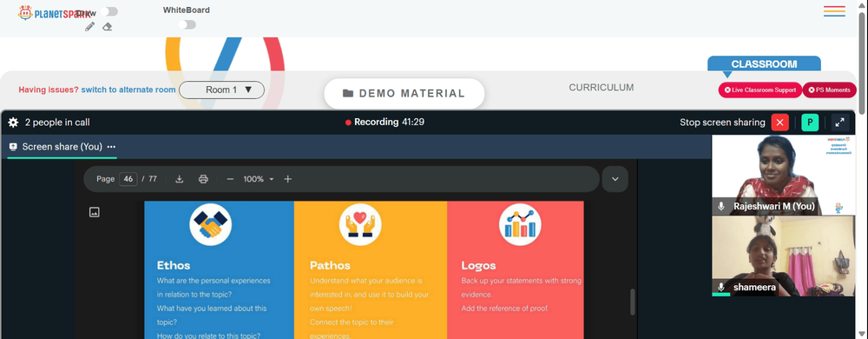
Task: Select the eraser tool
Action: pos(108,27)
